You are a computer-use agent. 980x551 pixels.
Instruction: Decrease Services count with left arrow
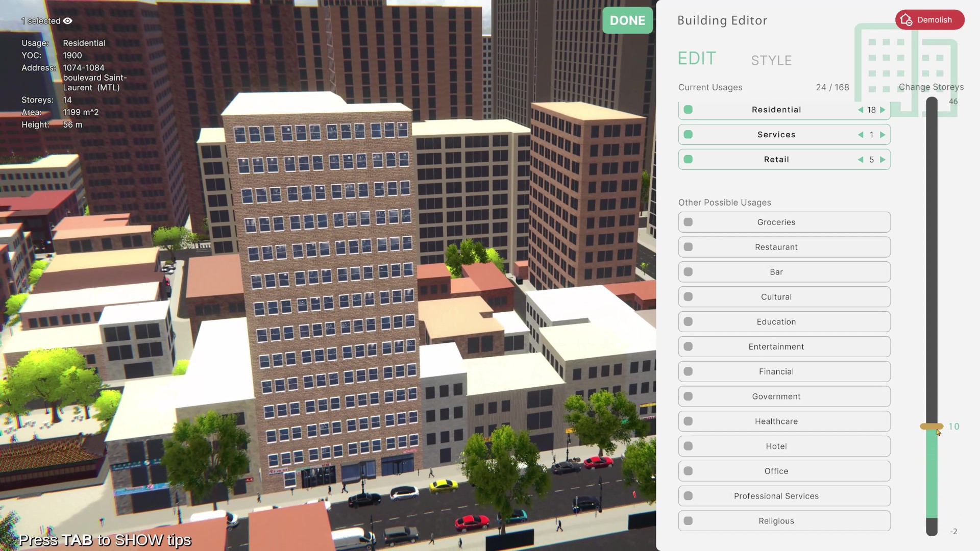pyautogui.click(x=861, y=135)
